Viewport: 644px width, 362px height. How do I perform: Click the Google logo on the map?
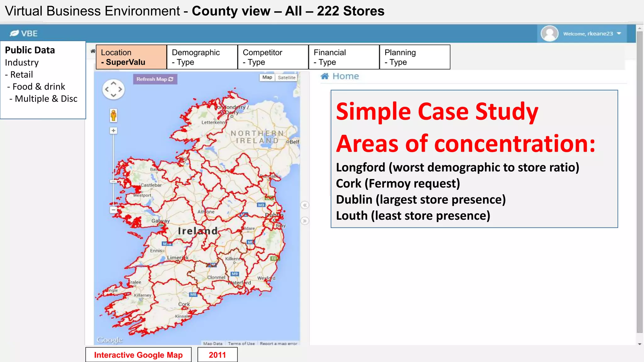pos(109,340)
